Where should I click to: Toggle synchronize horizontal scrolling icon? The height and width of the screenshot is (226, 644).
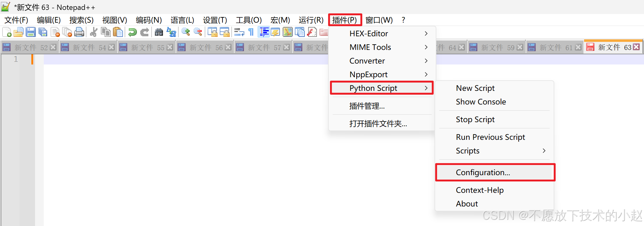[x=224, y=32]
